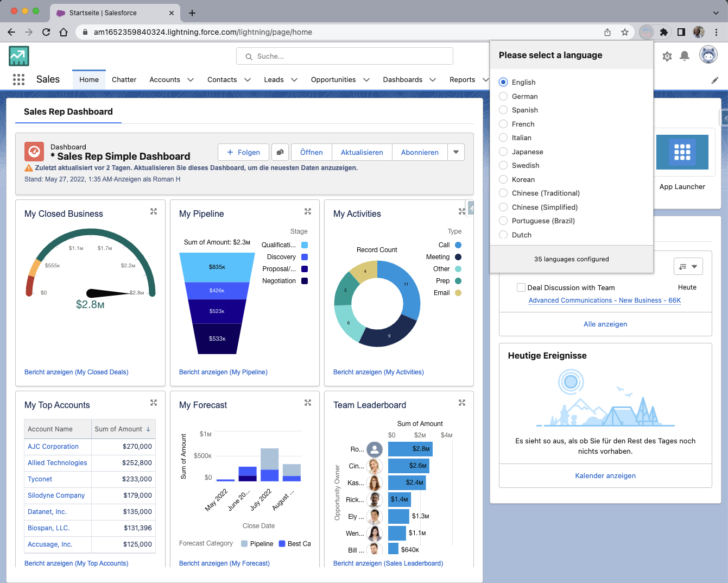
Task: Sort by Sum of Amount column arrow
Action: click(x=148, y=429)
